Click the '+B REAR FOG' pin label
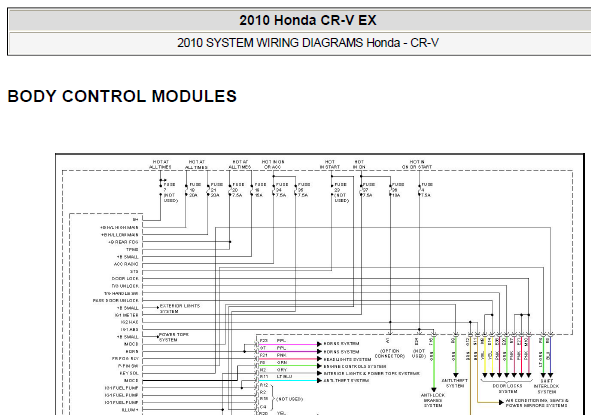The height and width of the screenshot is (415, 591). pos(123,242)
